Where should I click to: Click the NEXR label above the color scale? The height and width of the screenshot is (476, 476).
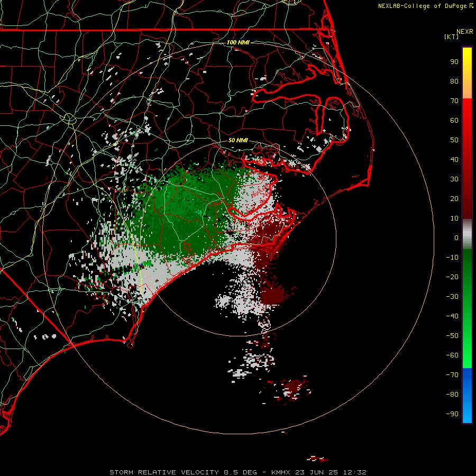[465, 32]
